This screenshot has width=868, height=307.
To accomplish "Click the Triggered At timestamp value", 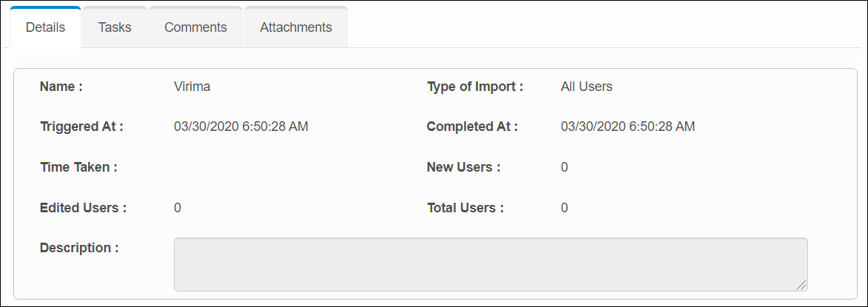I will click(x=240, y=126).
